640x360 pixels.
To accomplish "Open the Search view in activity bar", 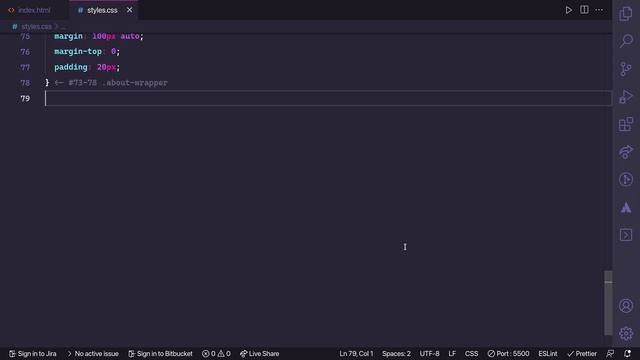I will tap(626, 41).
